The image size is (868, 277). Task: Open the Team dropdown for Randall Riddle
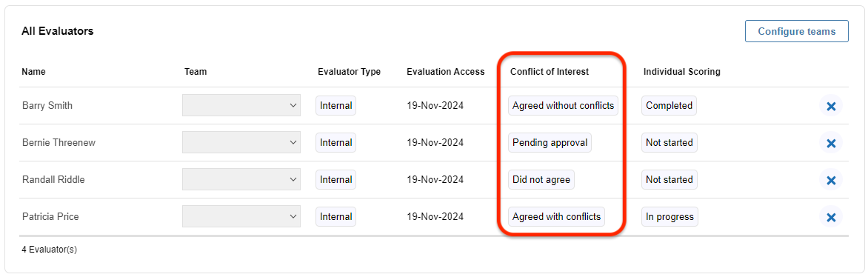pos(241,179)
